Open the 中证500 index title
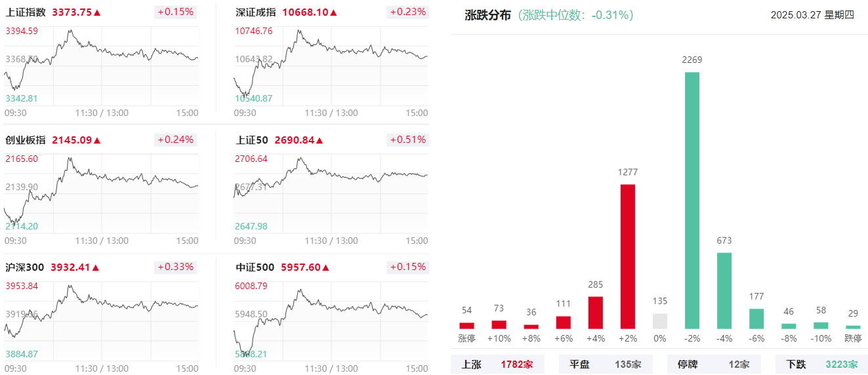Image resolution: width=868 pixels, height=375 pixels. click(x=256, y=267)
